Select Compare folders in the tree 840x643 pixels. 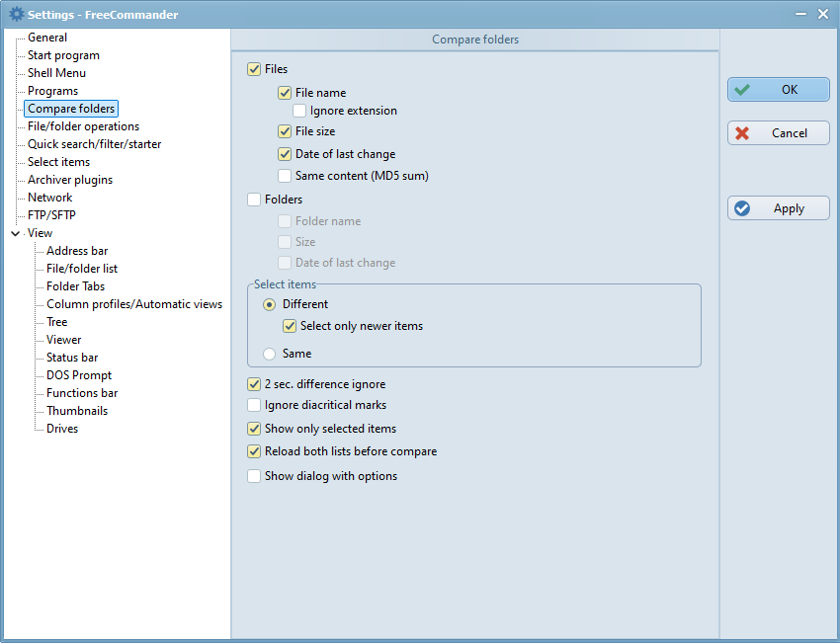click(71, 109)
